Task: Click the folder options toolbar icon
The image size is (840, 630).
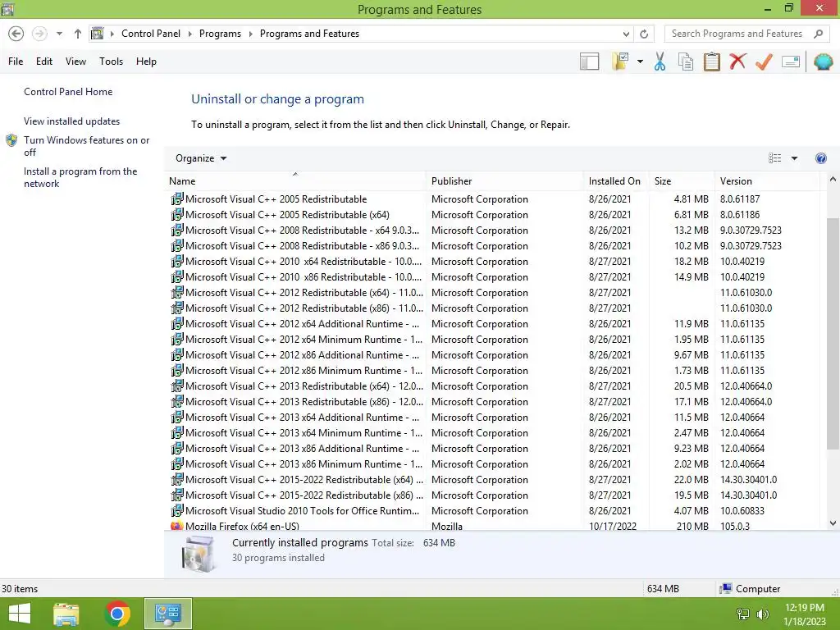Action: coord(621,62)
